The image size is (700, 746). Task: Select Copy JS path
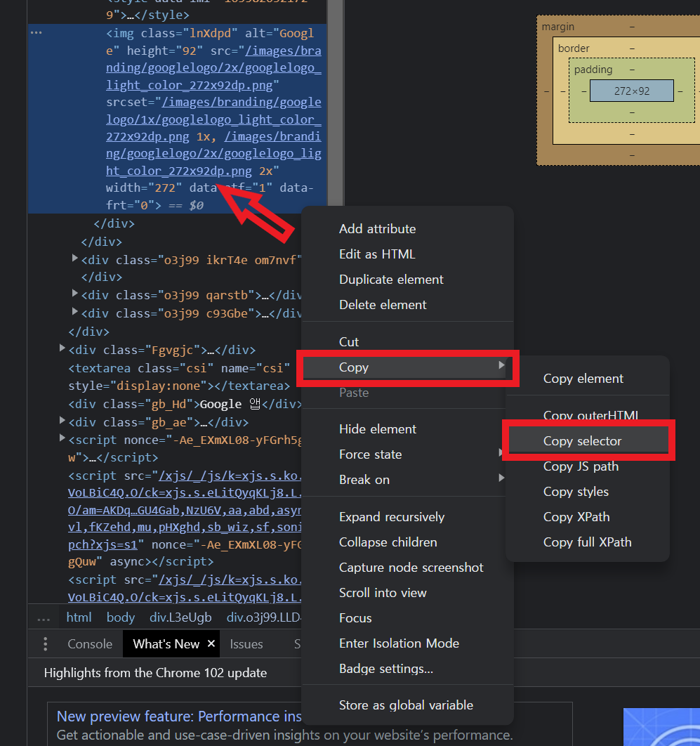pyautogui.click(x=581, y=466)
